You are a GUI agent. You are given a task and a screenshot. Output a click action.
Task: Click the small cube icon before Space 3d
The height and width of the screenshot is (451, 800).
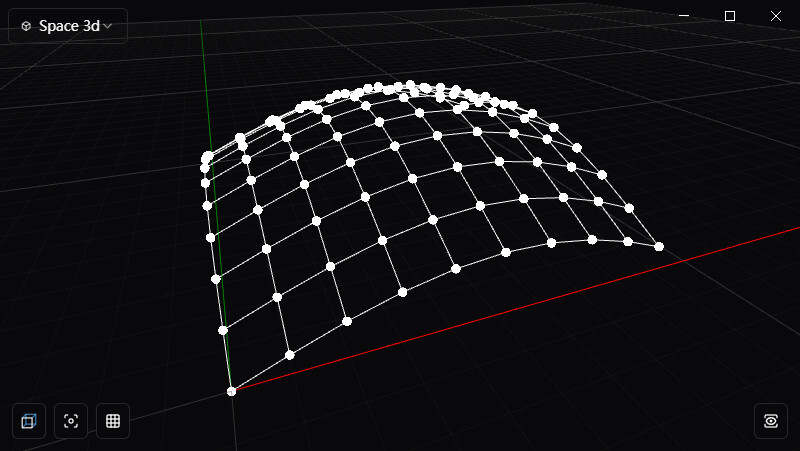(x=26, y=26)
